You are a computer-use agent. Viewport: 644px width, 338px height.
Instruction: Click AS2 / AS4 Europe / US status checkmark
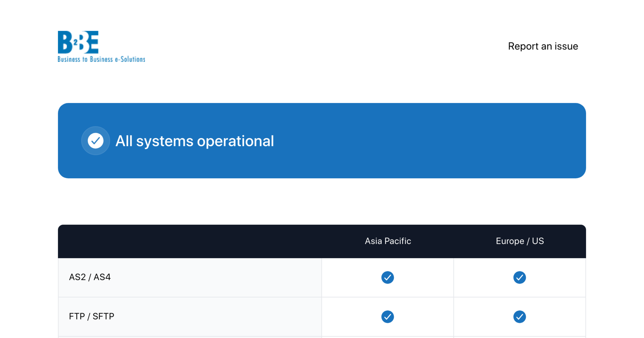[x=519, y=277]
